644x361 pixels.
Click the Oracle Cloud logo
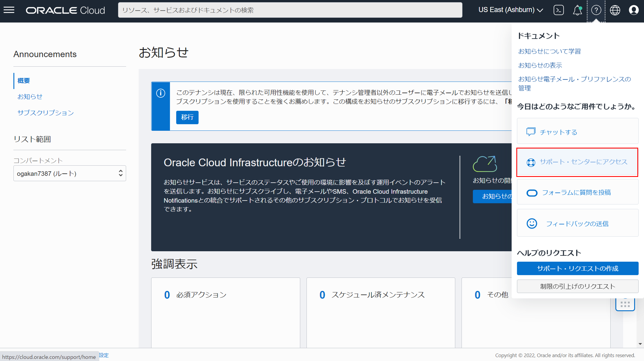pos(65,10)
